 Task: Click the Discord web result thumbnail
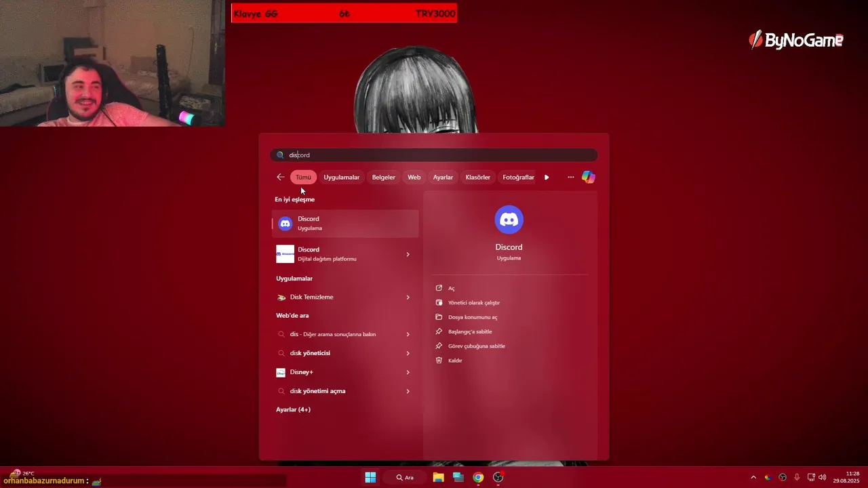coord(285,254)
